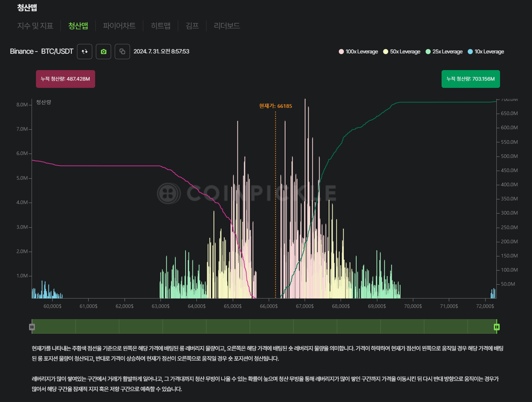Click the copy chart icon
This screenshot has height=402, width=532.
122,52
